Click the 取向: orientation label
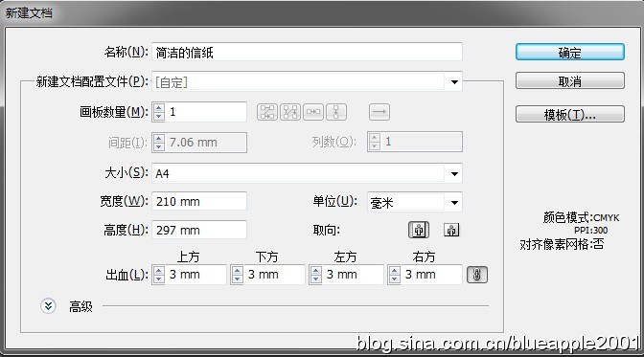Screen dimensions: 644x357 coord(327,231)
